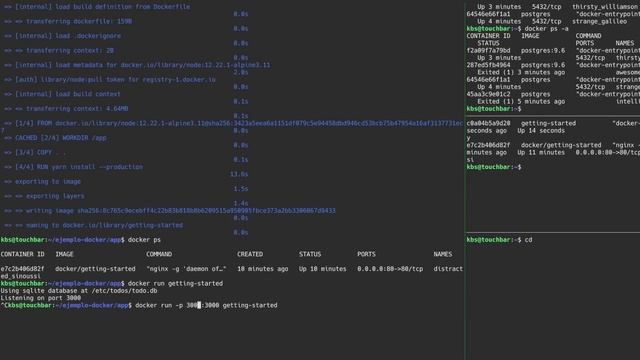Select the 2.0s timing value
Screen dimensions: 640x360
(241, 72)
